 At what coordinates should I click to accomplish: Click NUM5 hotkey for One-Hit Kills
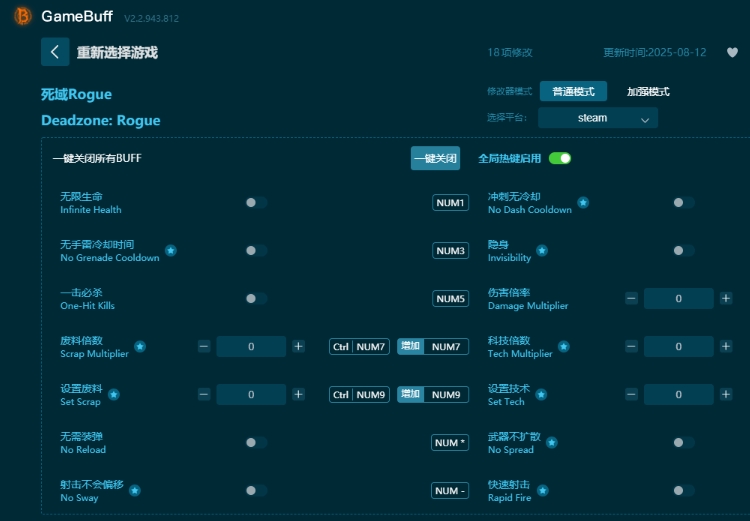pos(450,299)
